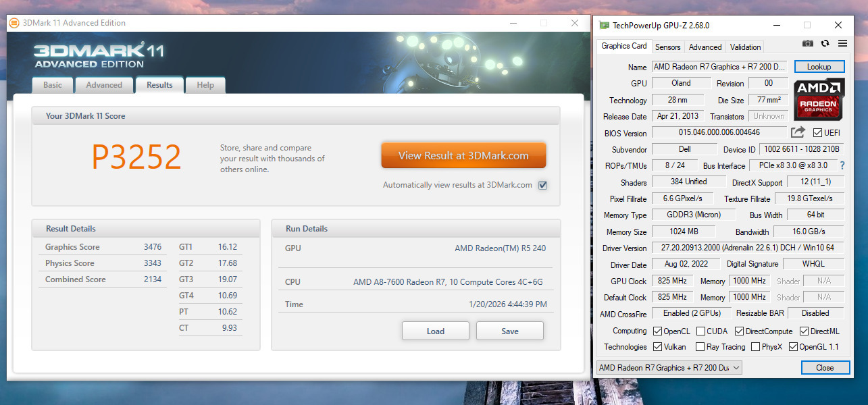The image size is (868, 405).
Task: Toggle the CUDA checkbox
Action: tap(701, 331)
